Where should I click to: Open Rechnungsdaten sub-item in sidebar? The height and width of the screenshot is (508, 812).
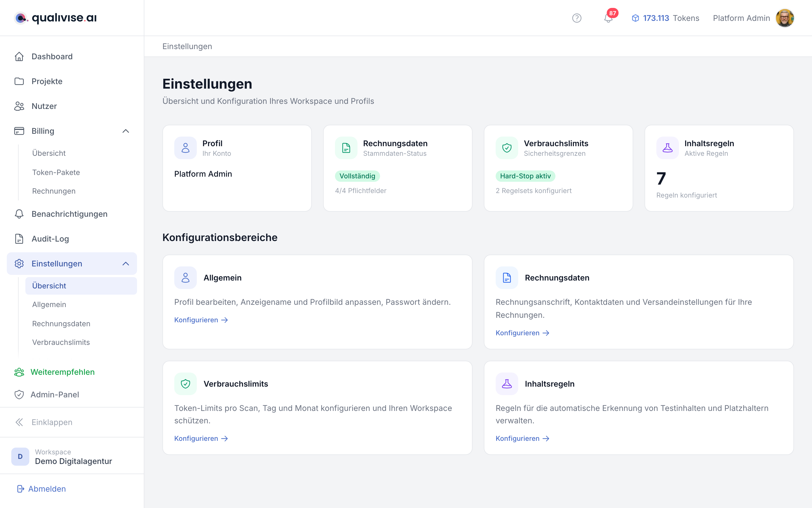click(81, 323)
